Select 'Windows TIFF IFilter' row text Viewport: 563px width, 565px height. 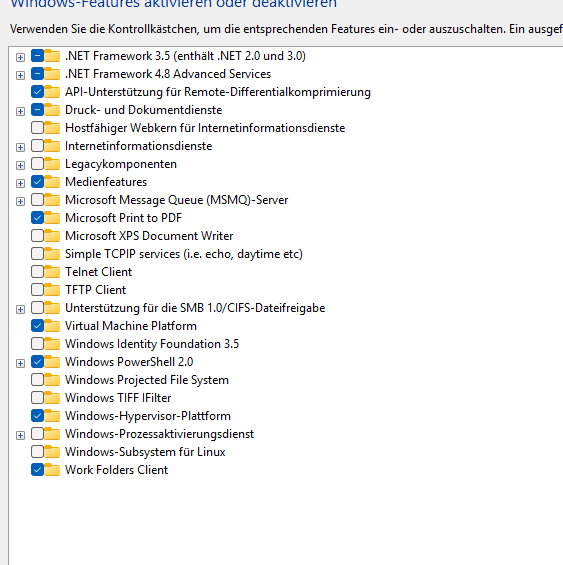click(x=118, y=398)
